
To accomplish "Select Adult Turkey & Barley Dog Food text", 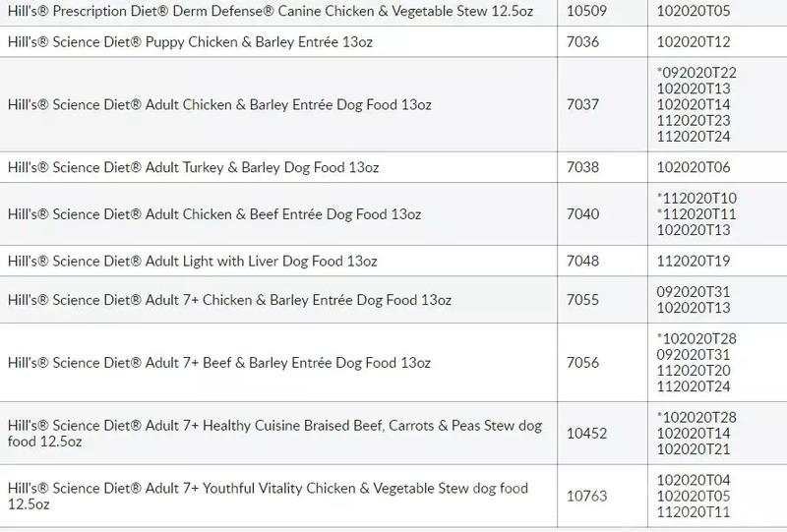I will [192, 167].
